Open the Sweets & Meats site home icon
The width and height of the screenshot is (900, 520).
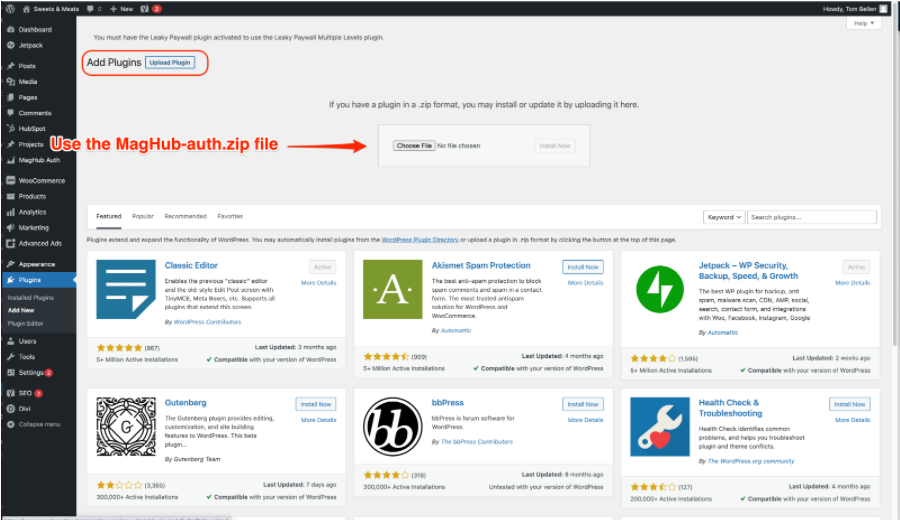pos(26,9)
